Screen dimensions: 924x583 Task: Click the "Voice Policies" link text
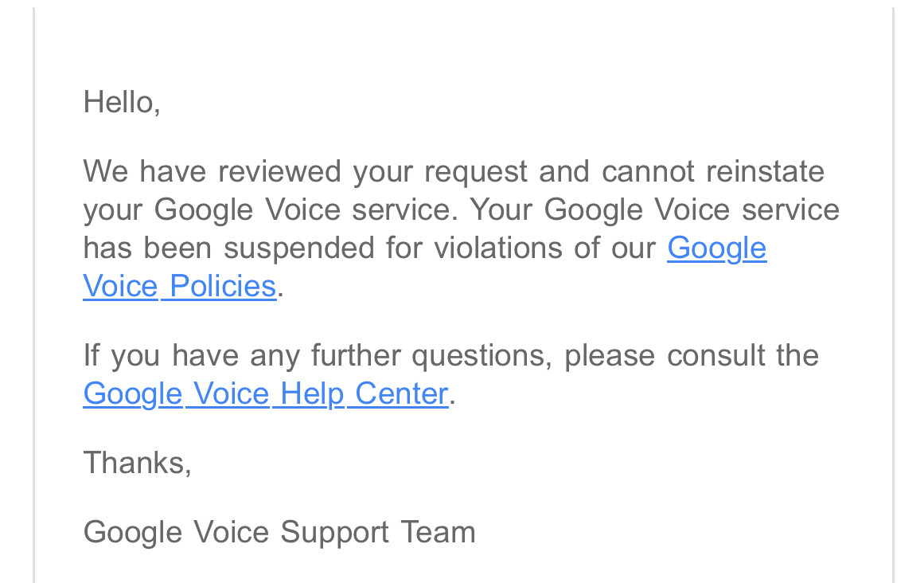[180, 287]
